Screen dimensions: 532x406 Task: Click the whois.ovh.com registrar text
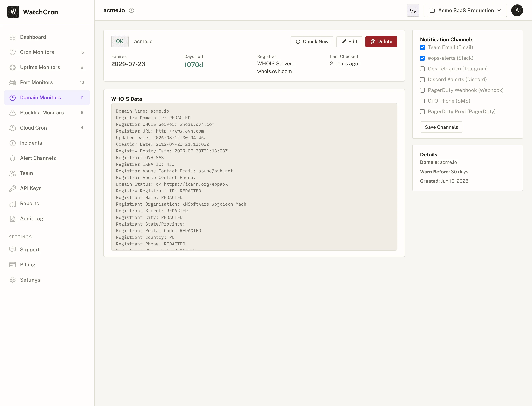pos(274,72)
